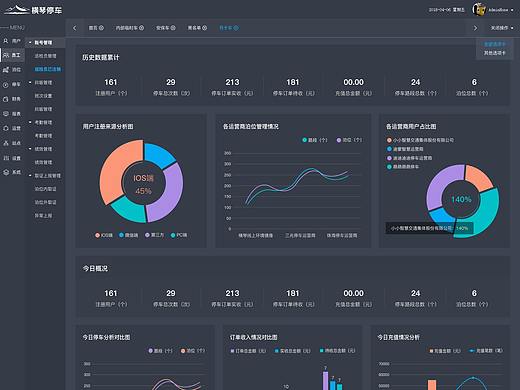Open the 报表 report icon in sidebar
520x390 pixels.
point(6,114)
